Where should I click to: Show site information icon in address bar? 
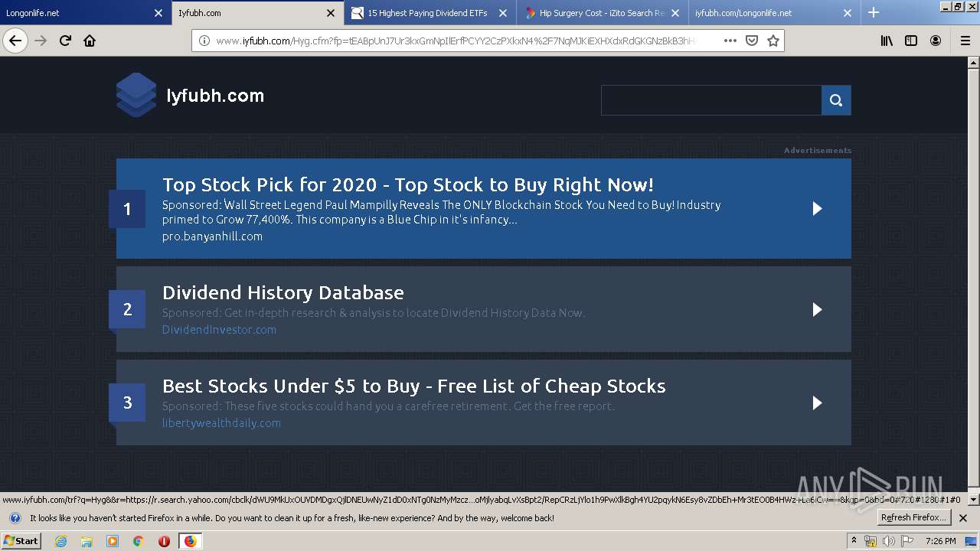[204, 41]
